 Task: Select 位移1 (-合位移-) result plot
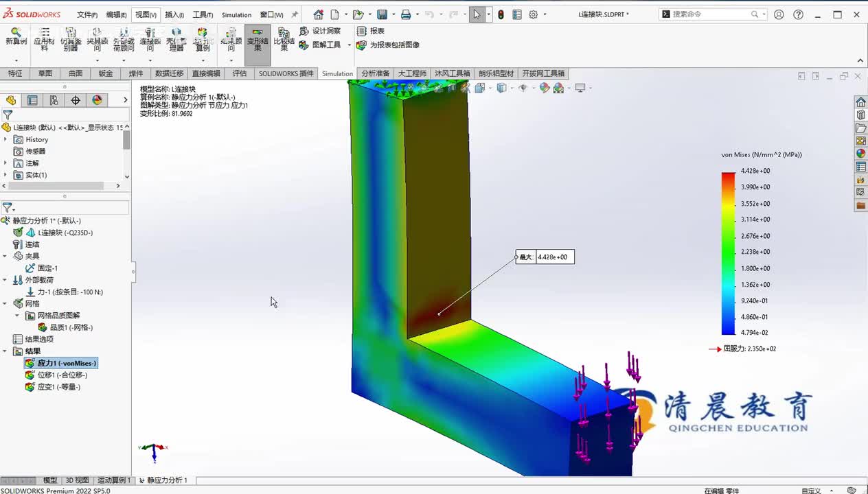[56, 375]
